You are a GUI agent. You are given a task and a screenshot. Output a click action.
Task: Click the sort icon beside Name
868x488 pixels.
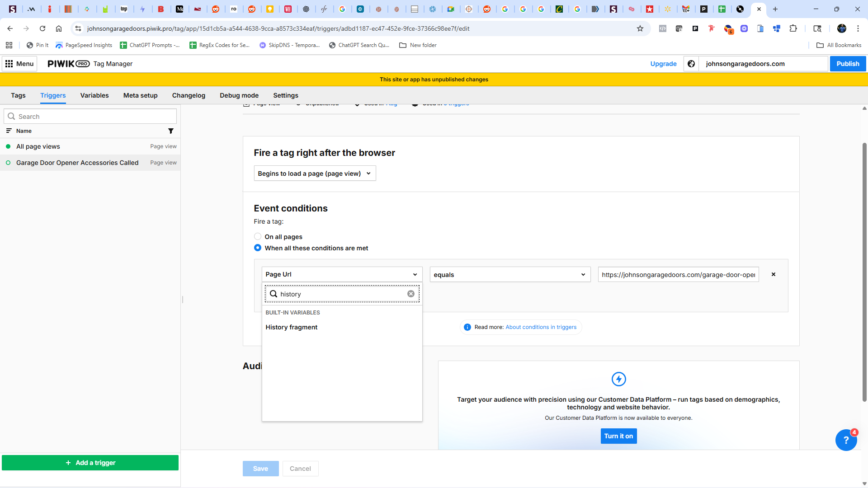pos(9,131)
